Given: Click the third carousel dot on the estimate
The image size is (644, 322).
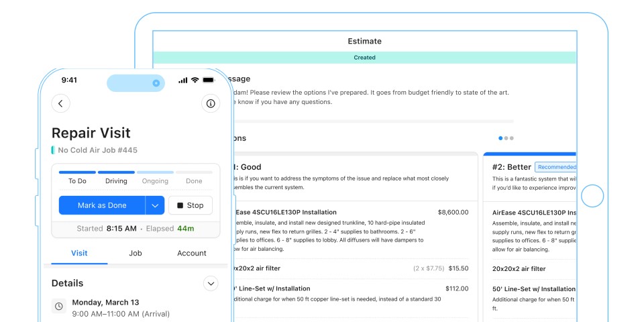Looking at the screenshot, I should click(512, 138).
